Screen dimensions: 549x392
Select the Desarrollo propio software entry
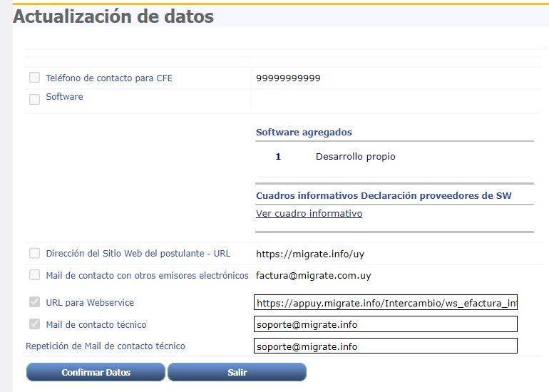coord(355,157)
